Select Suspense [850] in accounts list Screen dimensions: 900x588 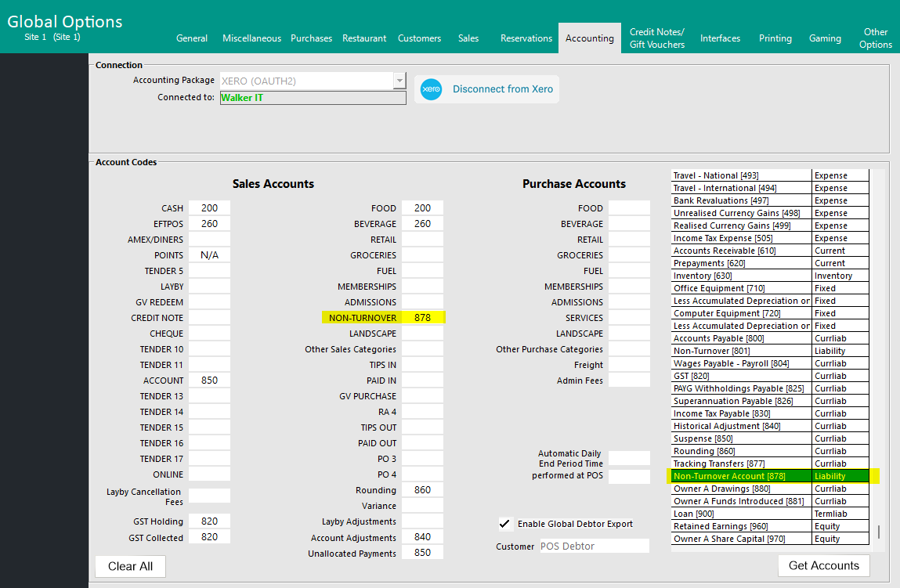point(741,438)
